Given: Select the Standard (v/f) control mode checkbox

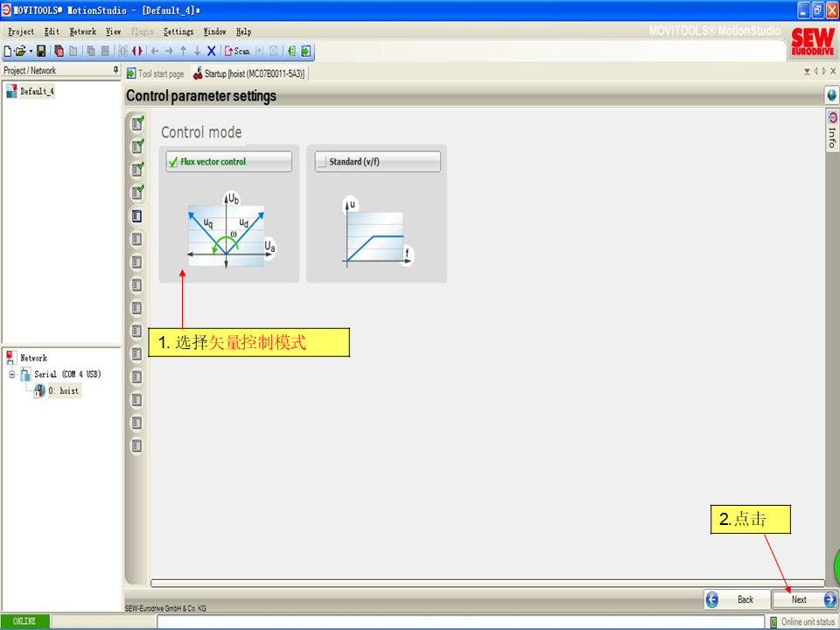Looking at the screenshot, I should 322,162.
